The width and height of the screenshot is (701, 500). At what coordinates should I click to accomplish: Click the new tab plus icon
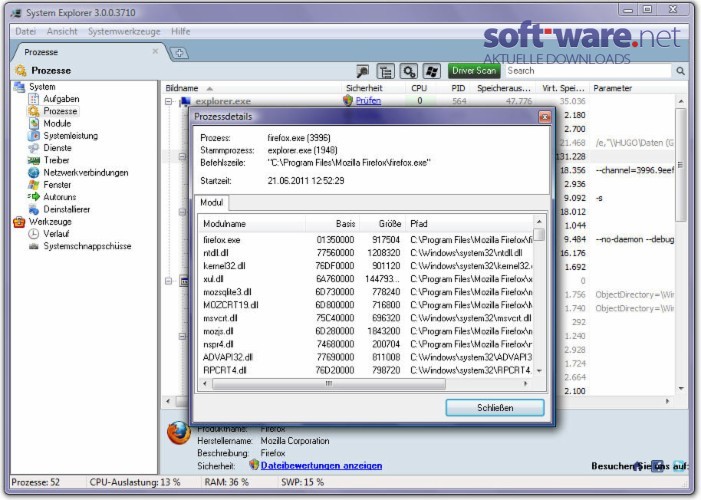[179, 53]
